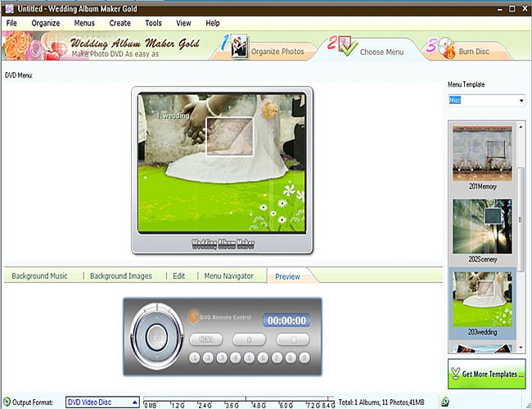Select the '1. wedding' menu title text

(173, 115)
